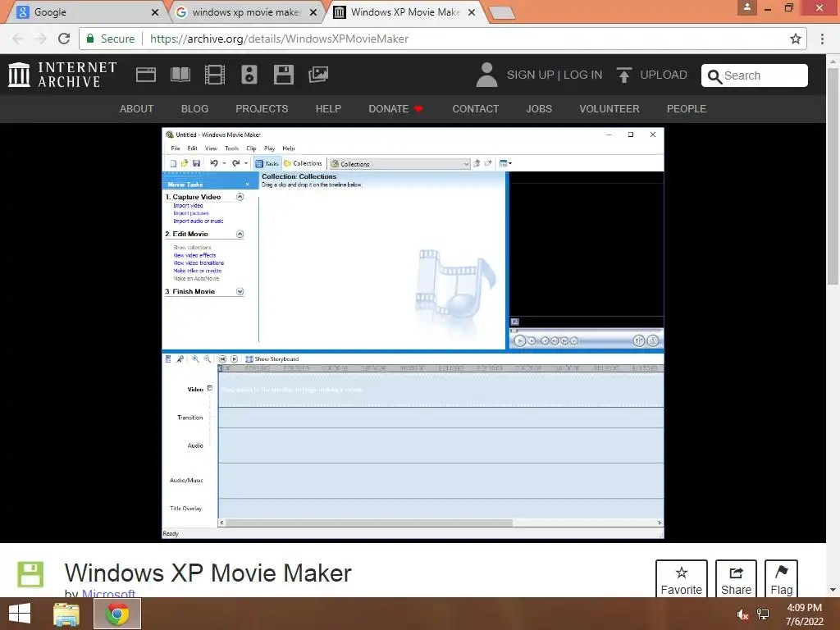Image resolution: width=840 pixels, height=630 pixels.
Task: Open the Clip menu in Movie Maker
Action: pyautogui.click(x=251, y=148)
